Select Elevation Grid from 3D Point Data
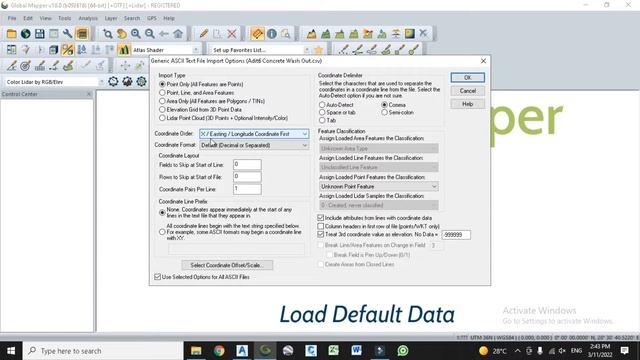Screen dimensions: 640x360 pyautogui.click(x=162, y=109)
